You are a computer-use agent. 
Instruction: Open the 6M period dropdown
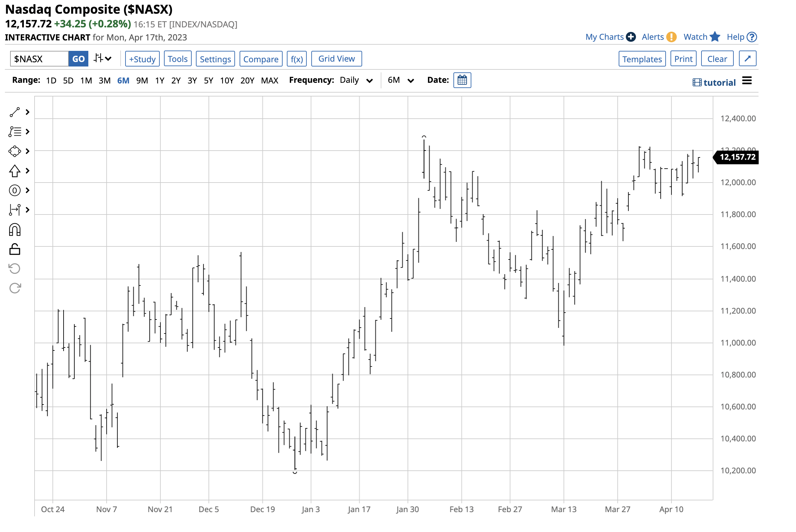click(401, 81)
